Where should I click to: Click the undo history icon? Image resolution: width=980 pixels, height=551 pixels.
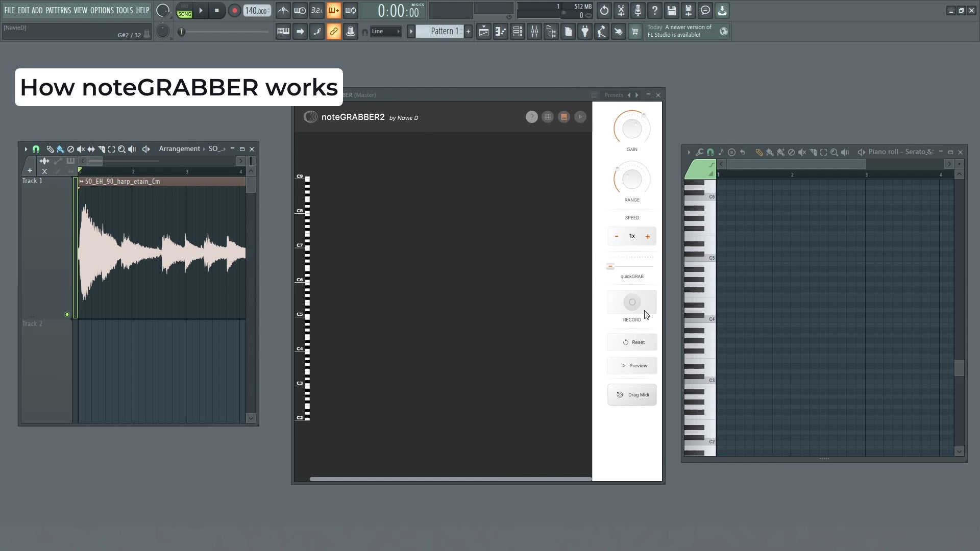click(604, 11)
